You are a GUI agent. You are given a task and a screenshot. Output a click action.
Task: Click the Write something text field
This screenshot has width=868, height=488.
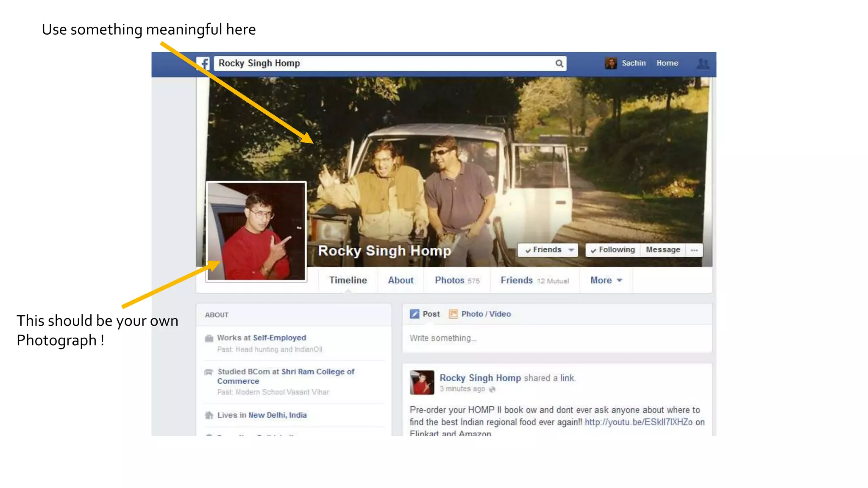[x=556, y=338]
